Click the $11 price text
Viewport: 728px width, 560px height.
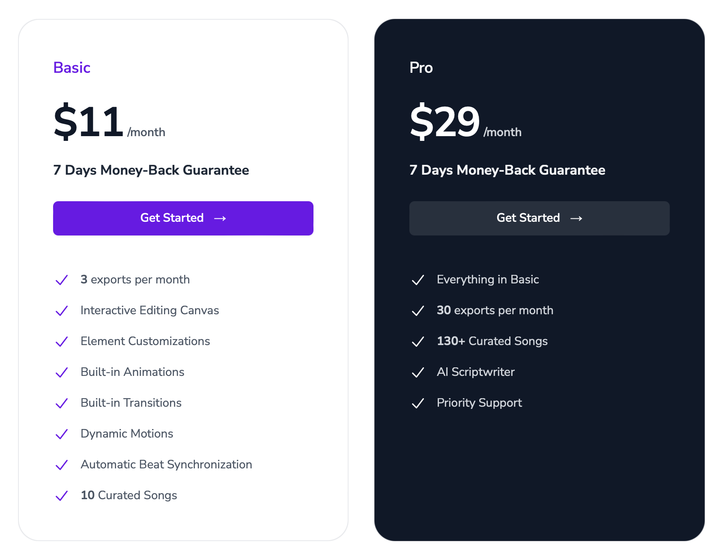pos(89,122)
